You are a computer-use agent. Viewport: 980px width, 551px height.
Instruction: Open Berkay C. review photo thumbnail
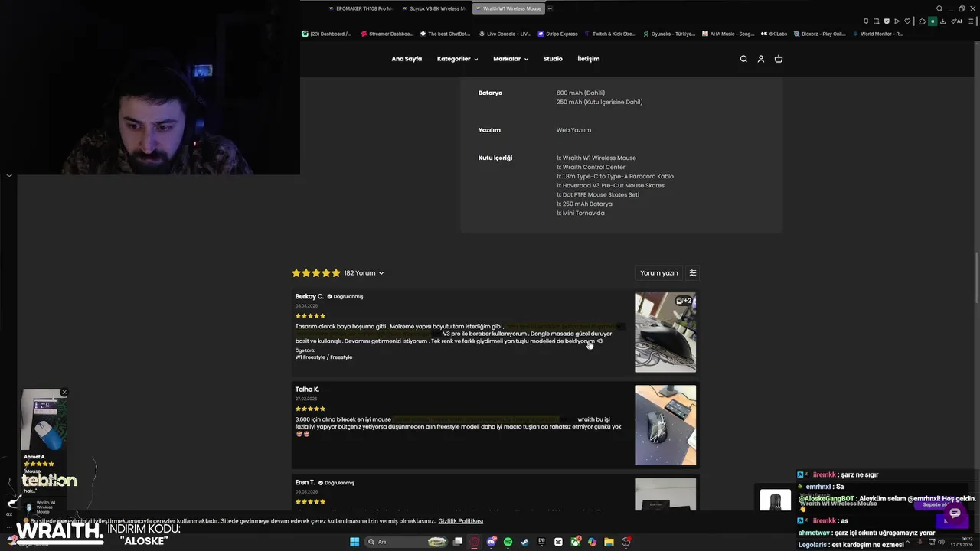(665, 332)
